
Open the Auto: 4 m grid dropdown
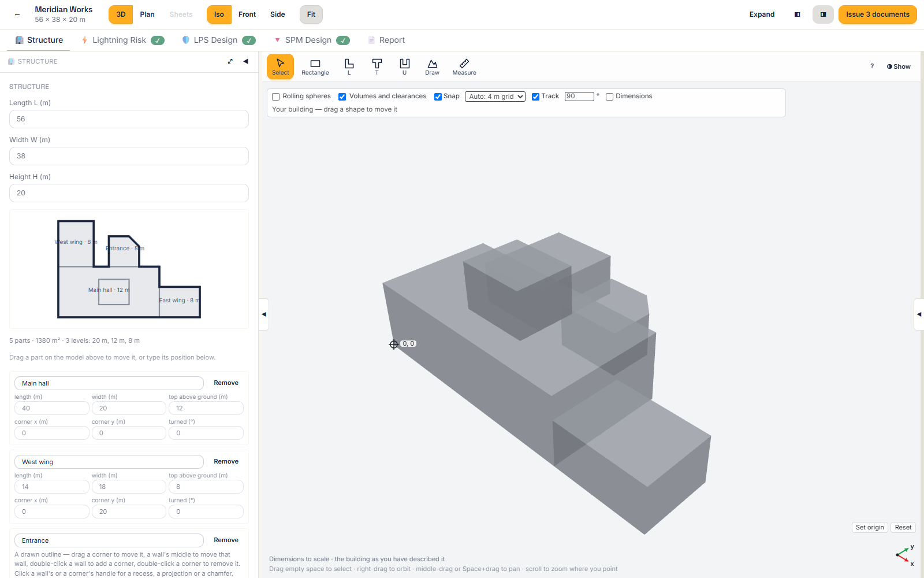[x=495, y=97]
